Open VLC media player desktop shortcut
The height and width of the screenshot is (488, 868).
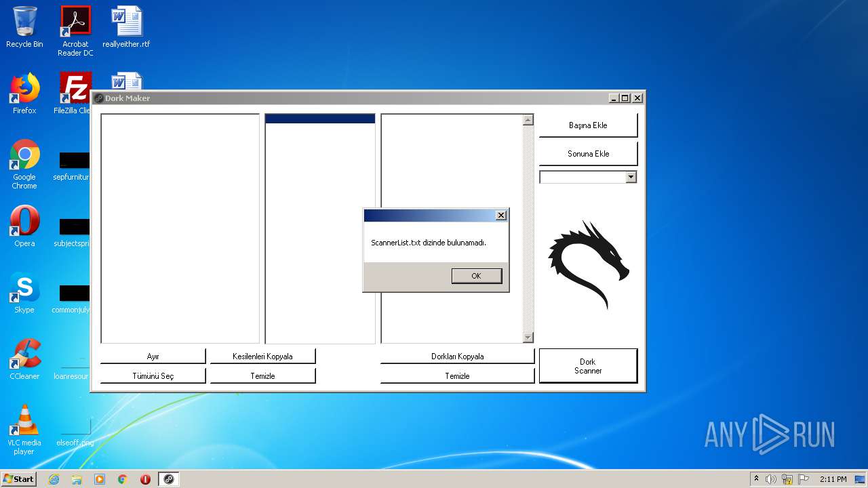tap(24, 430)
